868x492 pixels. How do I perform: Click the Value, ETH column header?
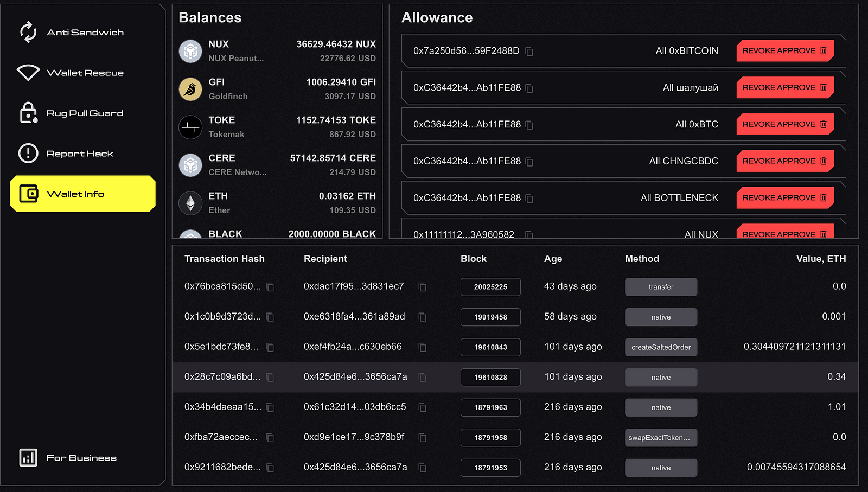point(821,259)
